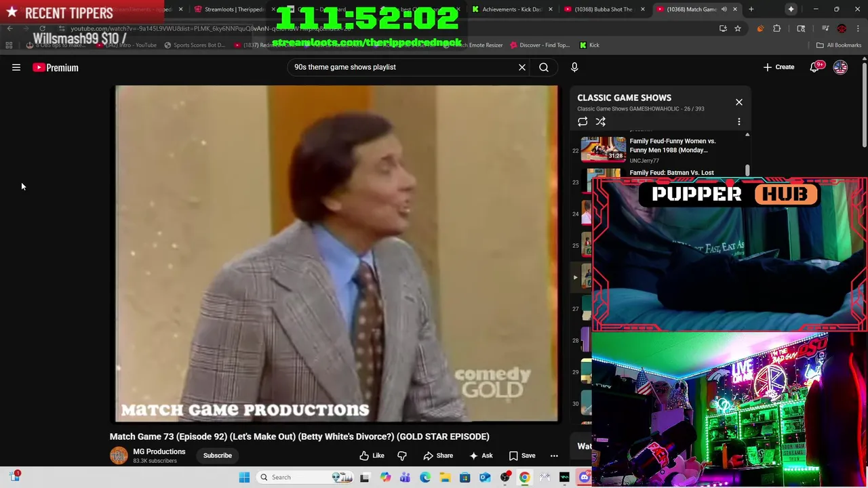The image size is (868, 488).
Task: Open Chrome media controls icon
Action: (825, 28)
